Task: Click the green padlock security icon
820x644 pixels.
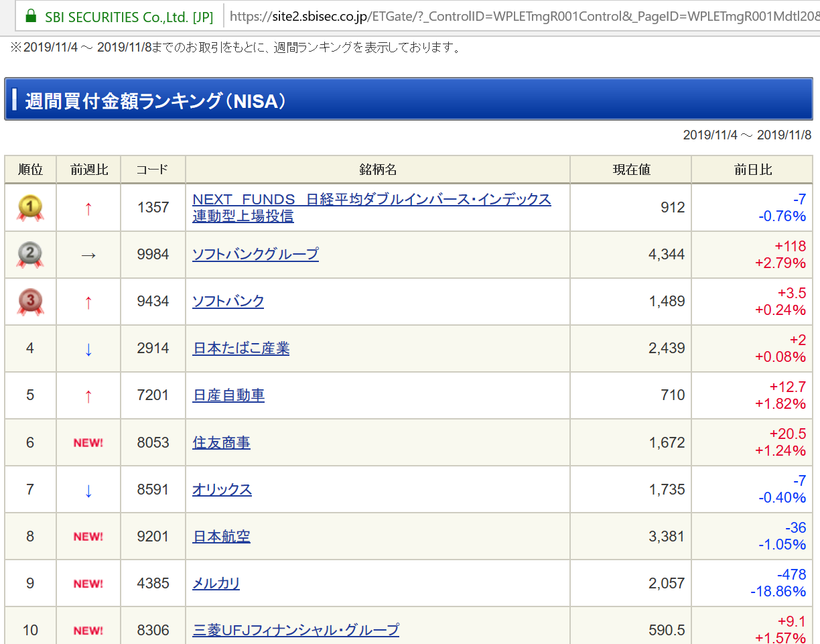Action: pos(30,17)
